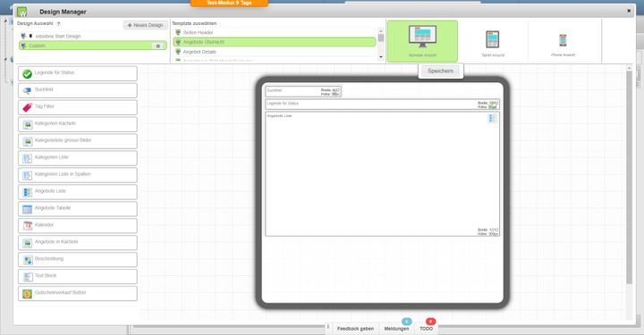Edit Breite value of Legende für Status block
Screen dimensions: 644x335
pos(493,103)
